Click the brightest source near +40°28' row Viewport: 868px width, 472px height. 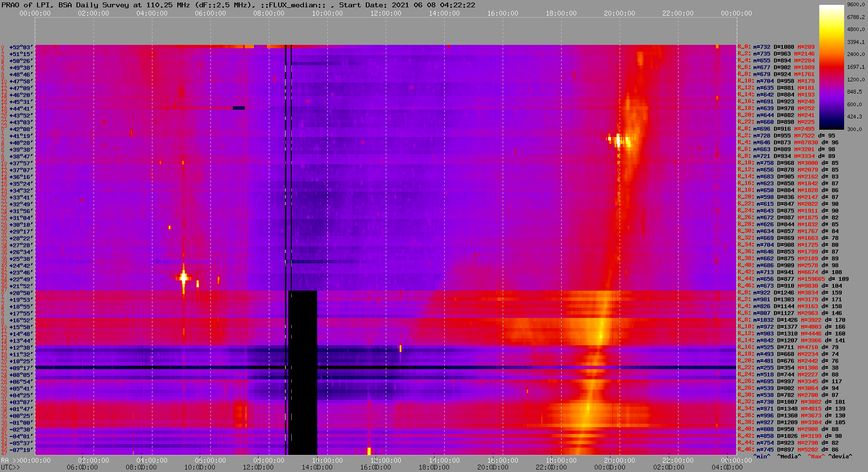[x=618, y=141]
